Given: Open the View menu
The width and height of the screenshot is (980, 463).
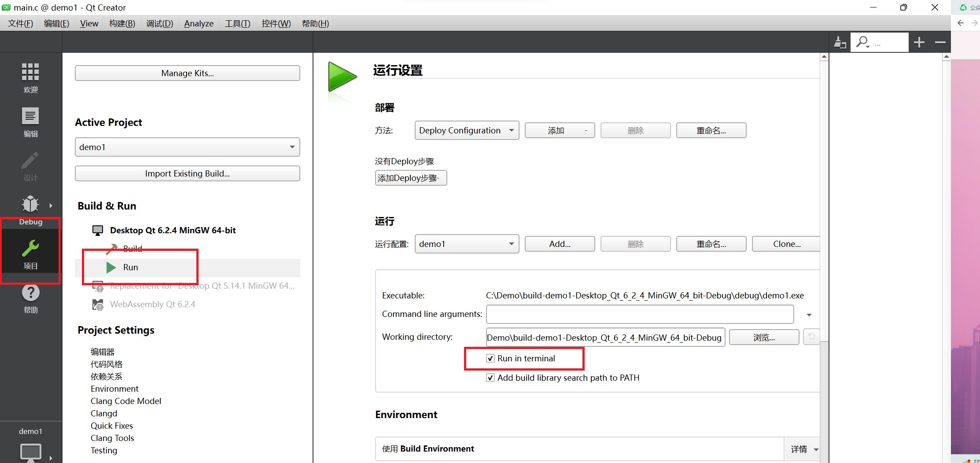Looking at the screenshot, I should click(89, 23).
